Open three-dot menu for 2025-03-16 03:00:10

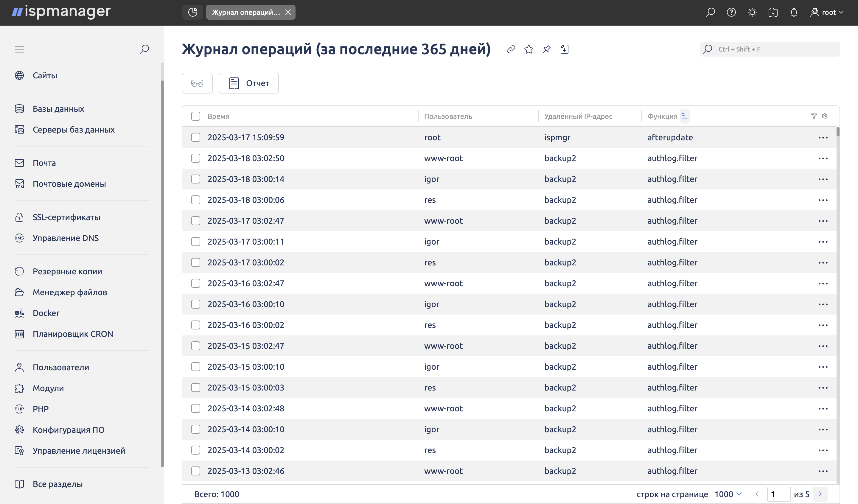[x=823, y=304]
